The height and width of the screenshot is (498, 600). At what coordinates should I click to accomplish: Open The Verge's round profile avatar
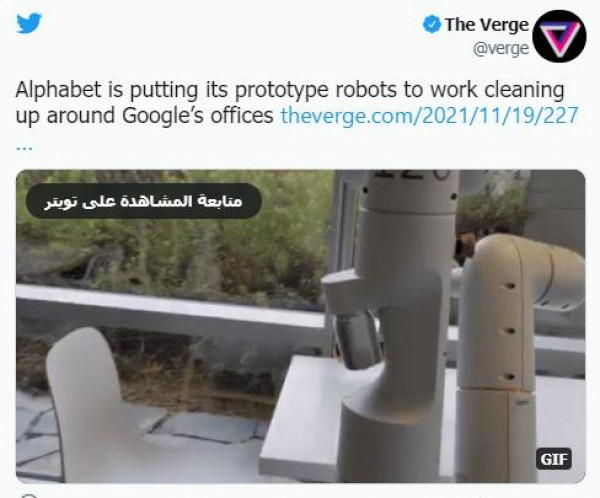[559, 36]
